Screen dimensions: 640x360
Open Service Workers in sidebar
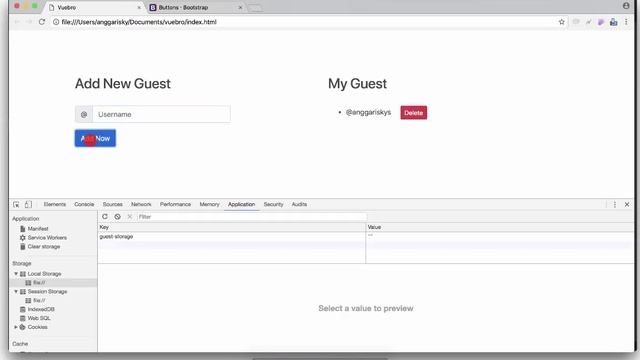[47, 238]
